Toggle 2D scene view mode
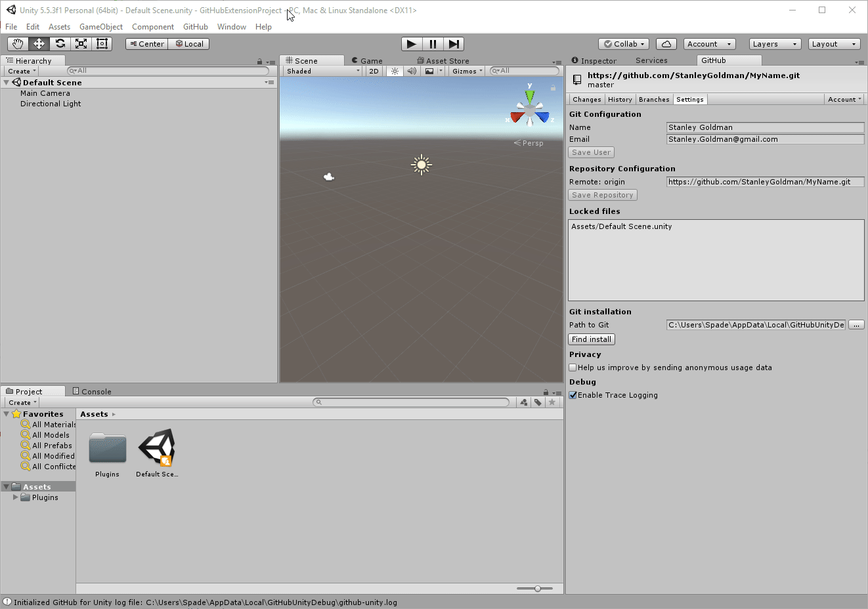Screen dimensions: 868x609 point(374,71)
